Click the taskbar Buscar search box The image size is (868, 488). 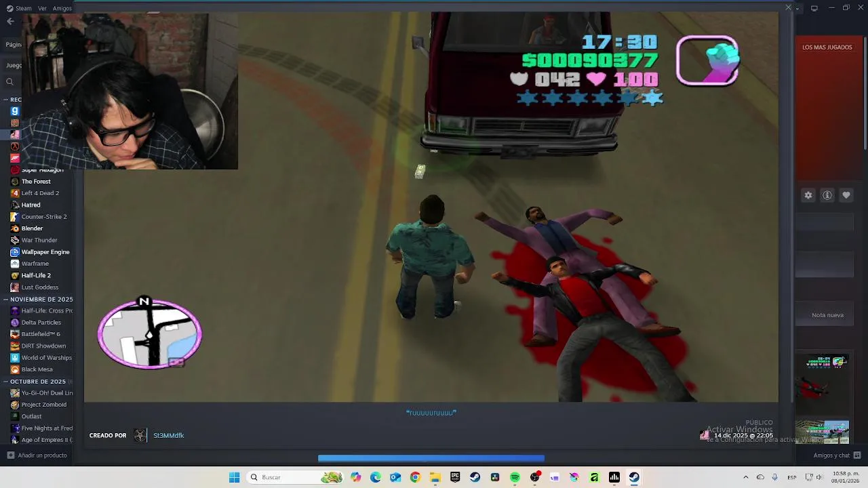(x=295, y=477)
